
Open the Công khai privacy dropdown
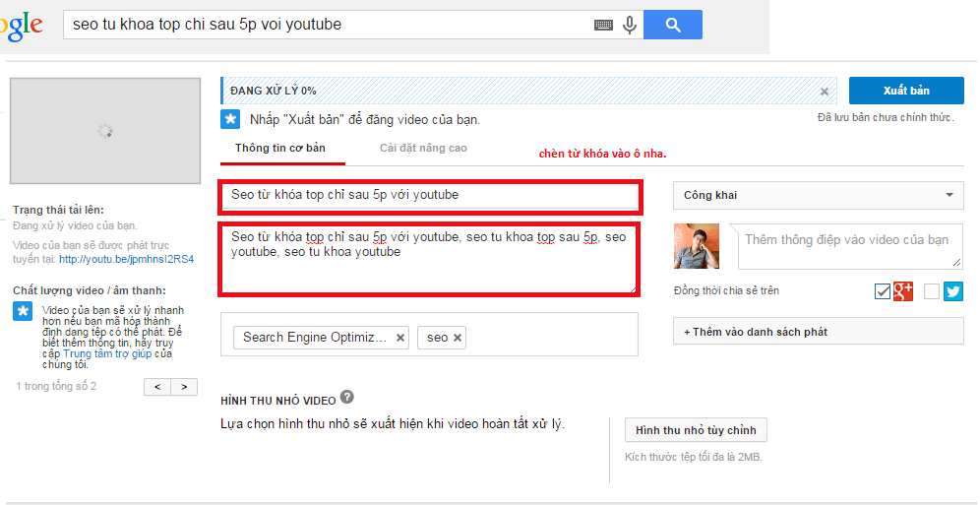click(x=818, y=196)
